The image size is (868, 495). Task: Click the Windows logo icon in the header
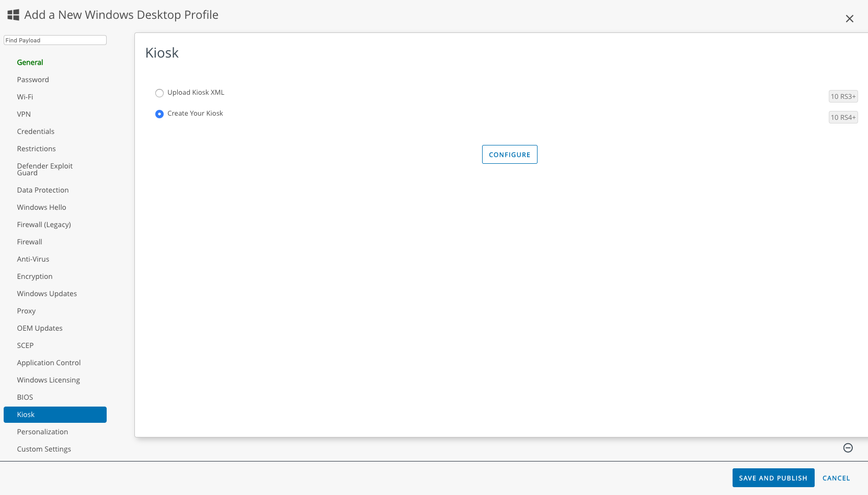[13, 15]
